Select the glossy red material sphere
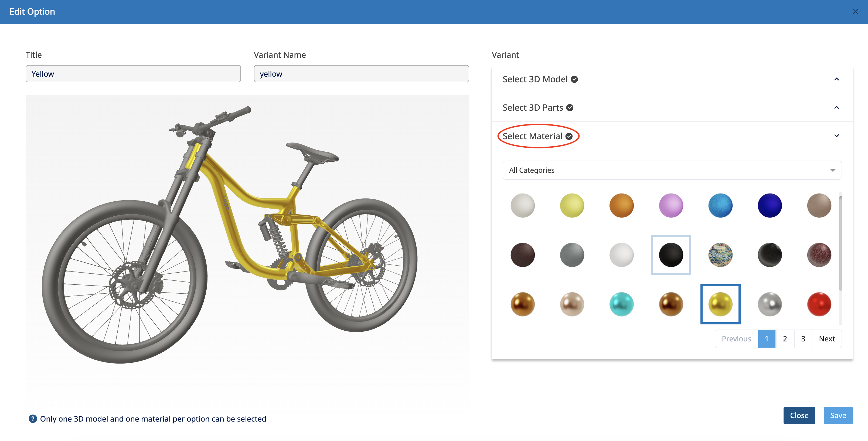The width and height of the screenshot is (868, 441). [819, 304]
